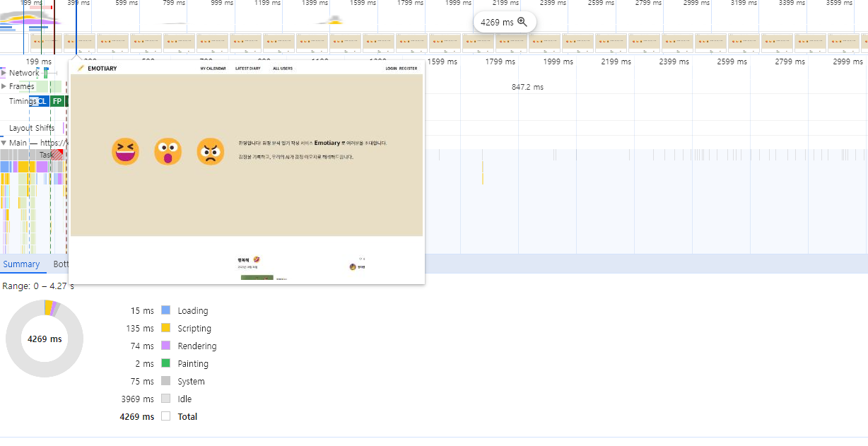Click the '15 ms' Loading value
The height and width of the screenshot is (446, 868).
coord(142,310)
